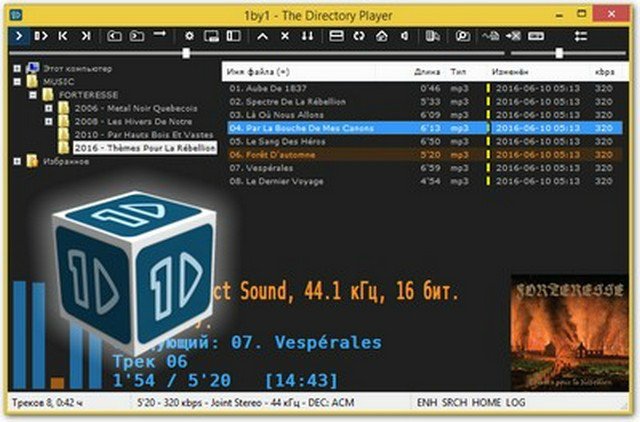Expand the 2006 - Metal Noir Quebecois folder
Viewport: 640px width, 422px height.
tap(48, 107)
